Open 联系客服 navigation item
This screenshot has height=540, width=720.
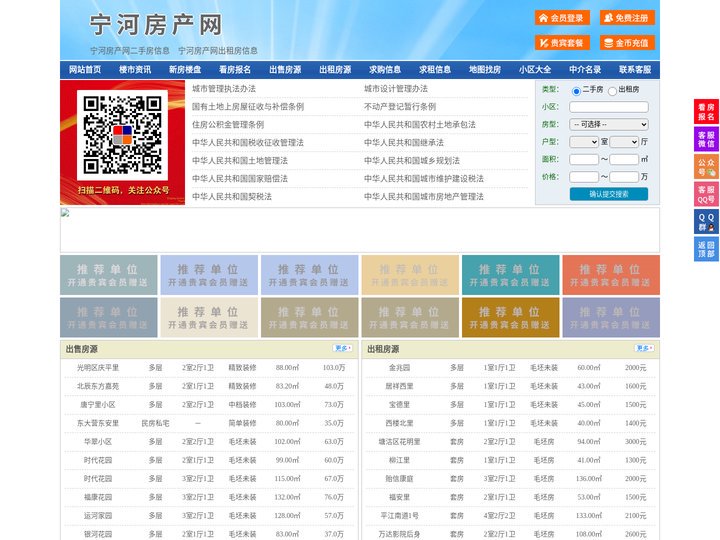635,70
